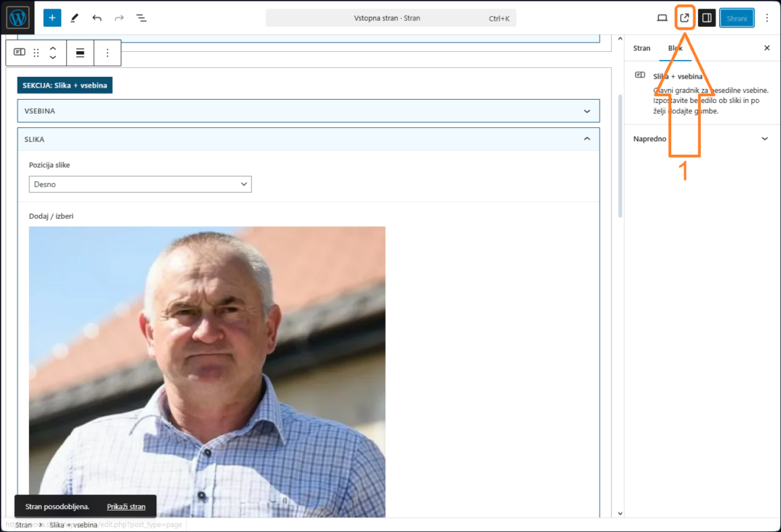This screenshot has height=532, width=781.
Task: Open the device preview laptop icon
Action: pyautogui.click(x=662, y=18)
